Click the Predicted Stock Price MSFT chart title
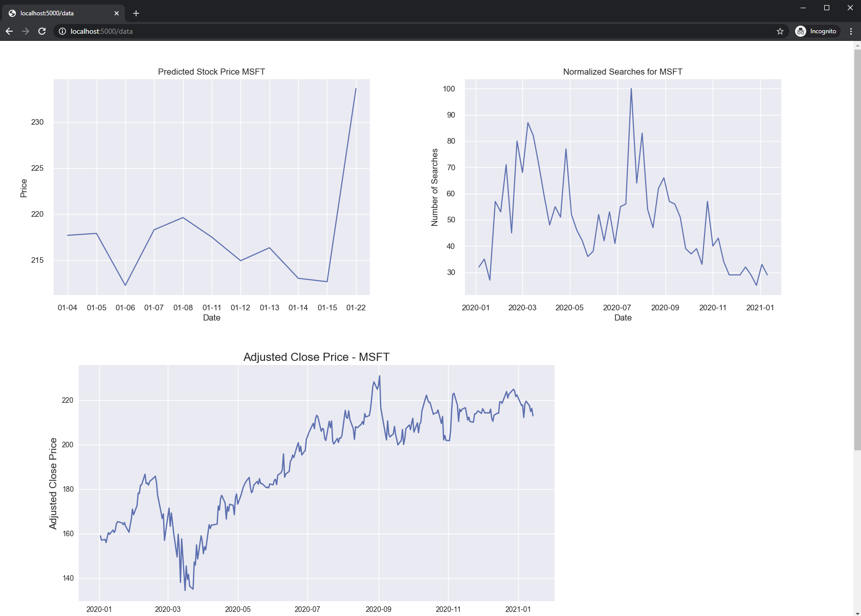The width and height of the screenshot is (861, 616). (211, 72)
